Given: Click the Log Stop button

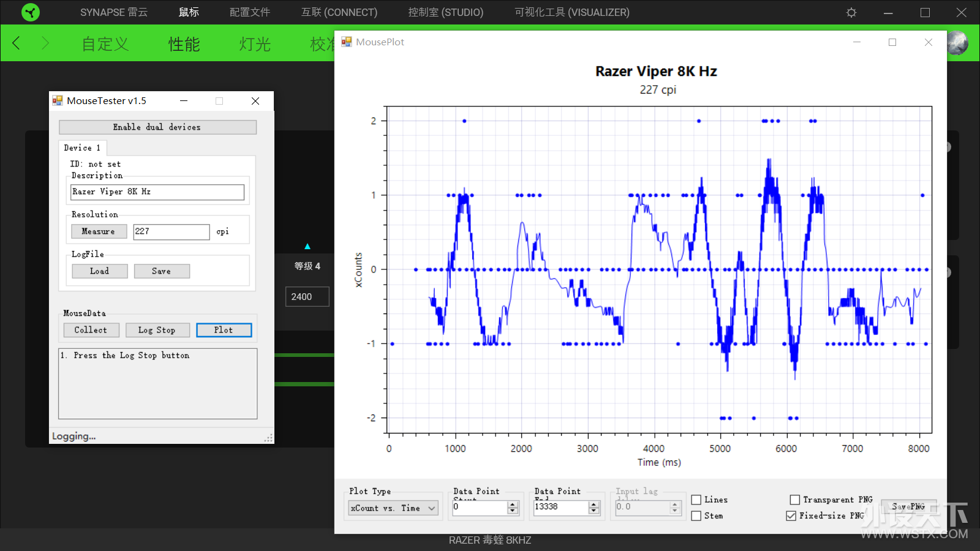Looking at the screenshot, I should click(x=157, y=330).
